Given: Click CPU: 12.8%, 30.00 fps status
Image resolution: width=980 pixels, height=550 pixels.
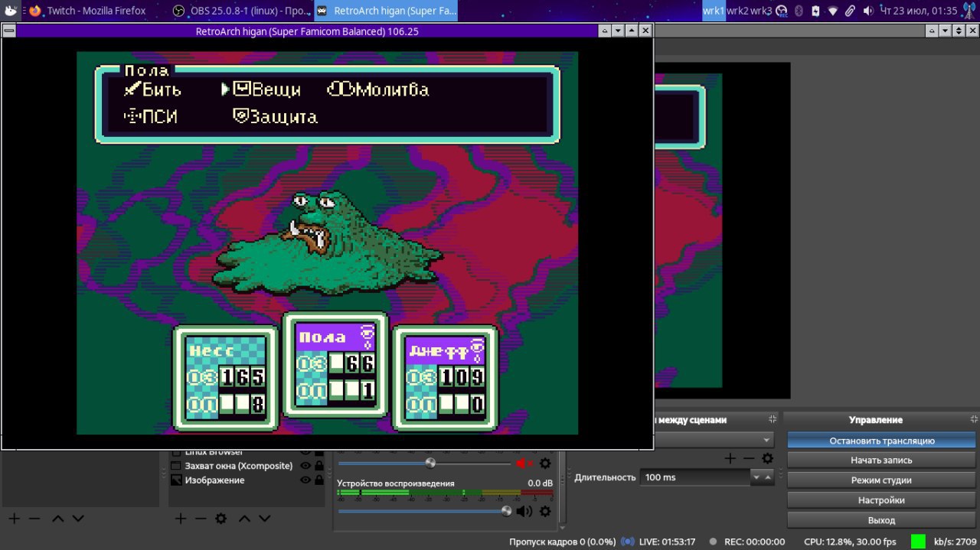Looking at the screenshot, I should (x=850, y=542).
